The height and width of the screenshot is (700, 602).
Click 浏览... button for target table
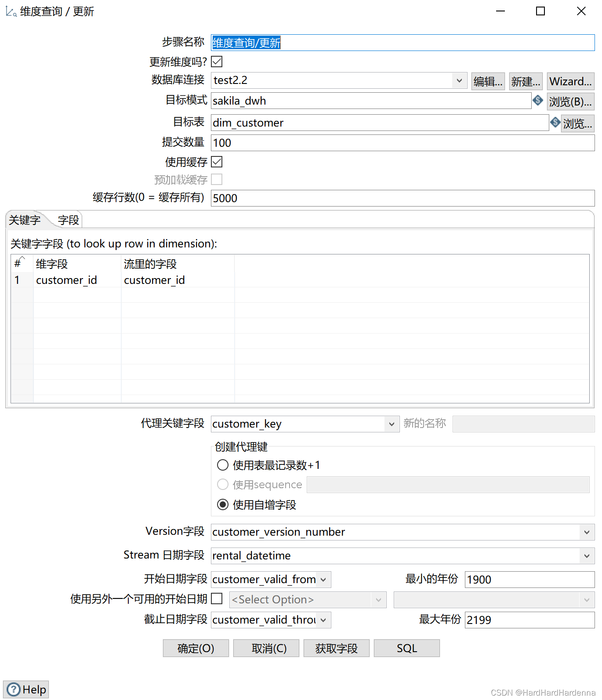[578, 123]
